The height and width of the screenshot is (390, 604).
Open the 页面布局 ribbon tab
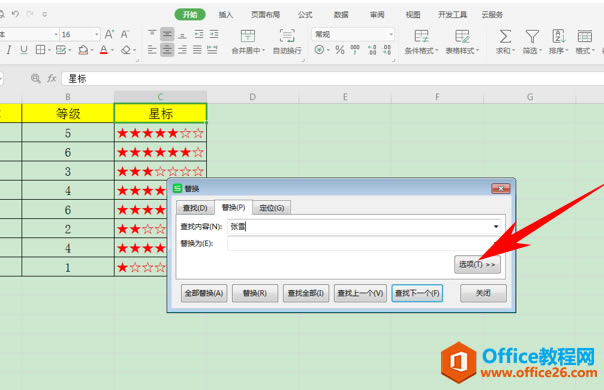(265, 15)
